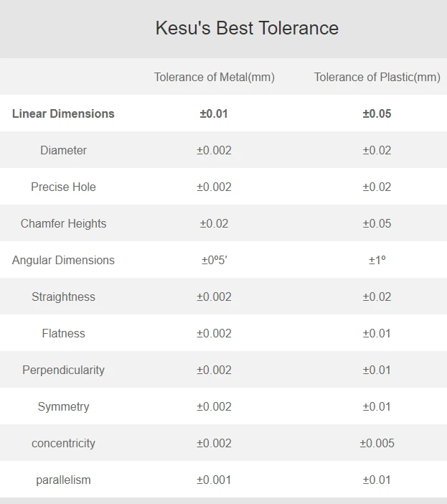Select the concentricity plastic tolerance ±0.005

click(x=377, y=443)
